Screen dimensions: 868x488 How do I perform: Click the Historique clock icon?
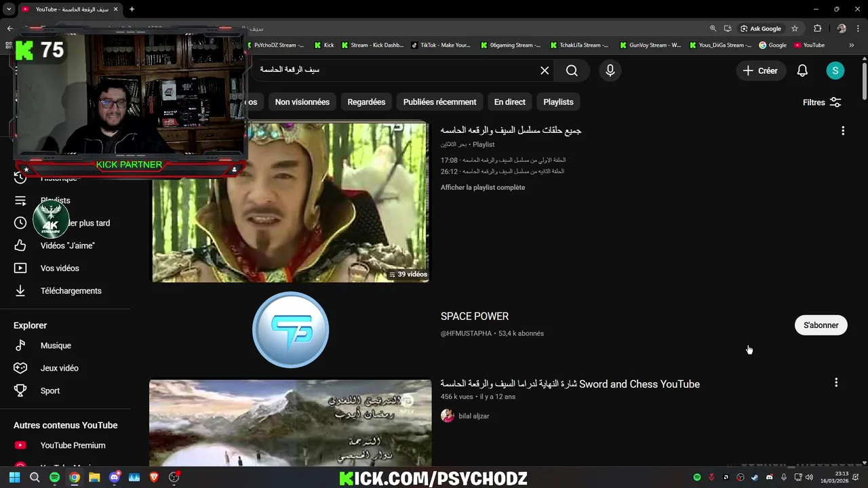(x=20, y=178)
